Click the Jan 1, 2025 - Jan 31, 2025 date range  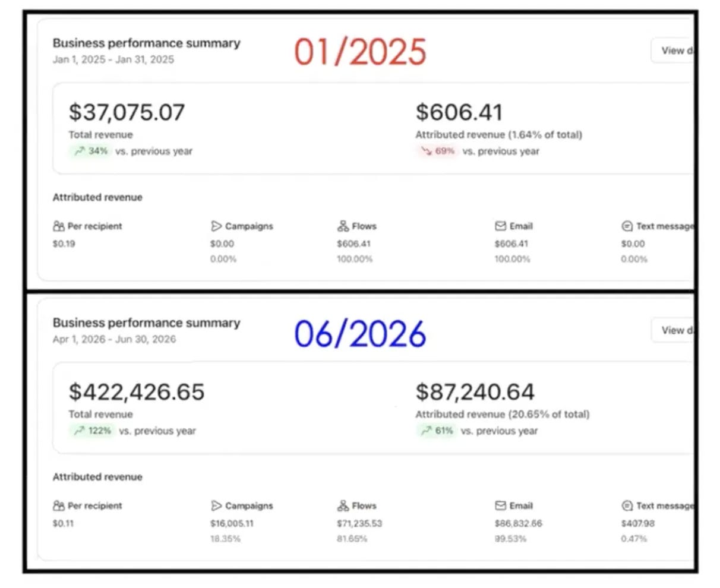113,59
